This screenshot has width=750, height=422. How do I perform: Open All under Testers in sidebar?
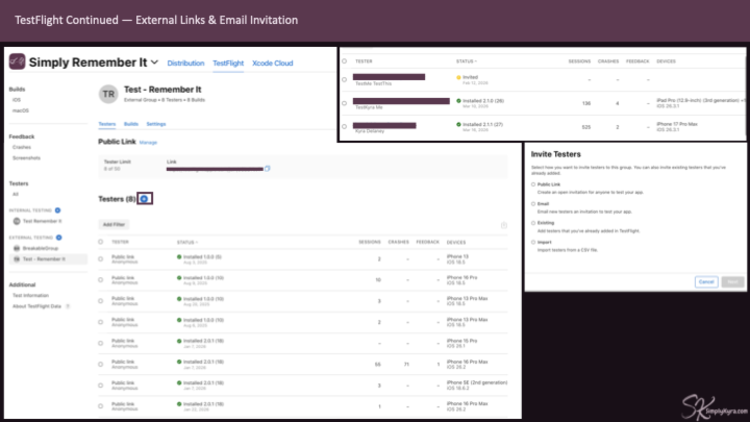click(x=15, y=194)
